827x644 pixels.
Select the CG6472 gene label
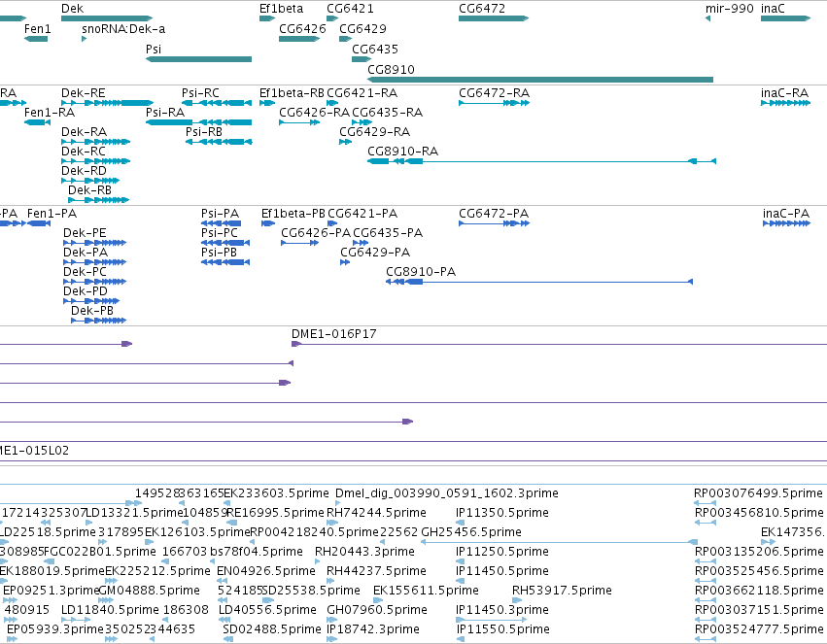point(482,9)
